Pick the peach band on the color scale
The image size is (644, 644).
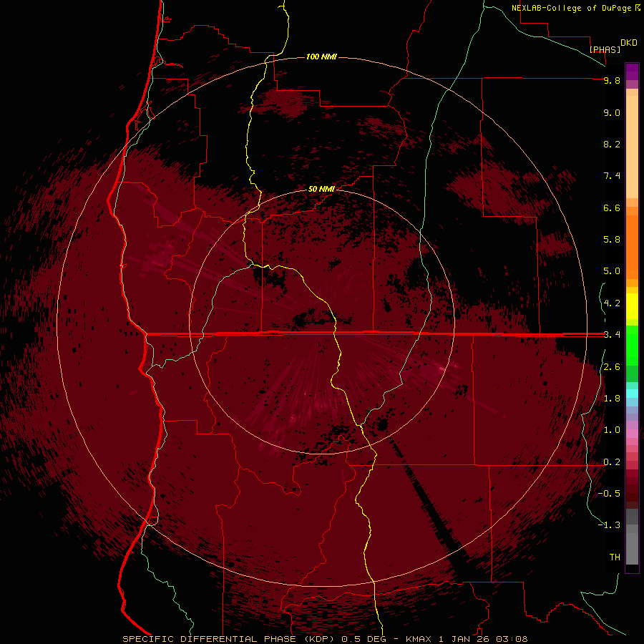click(632, 146)
